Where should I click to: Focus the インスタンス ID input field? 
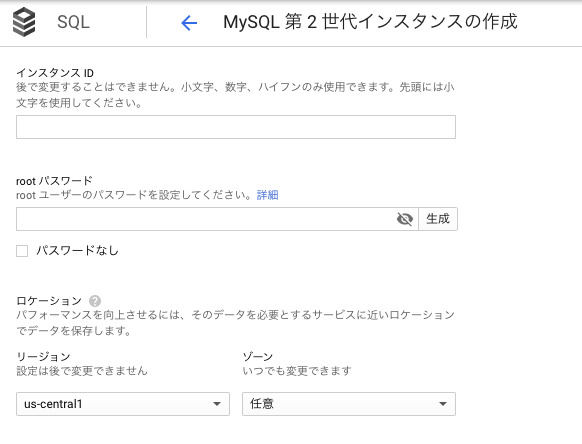(236, 127)
